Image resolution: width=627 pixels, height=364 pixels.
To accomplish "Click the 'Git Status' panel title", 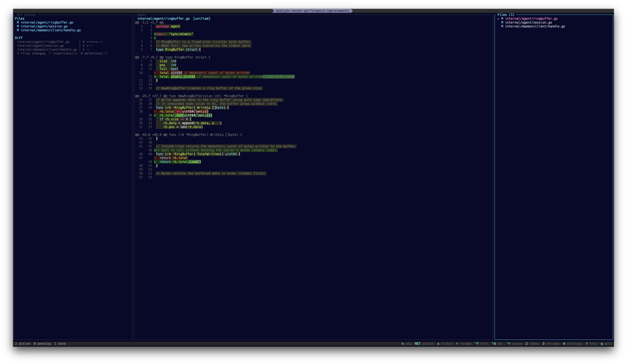I will (x=26, y=15).
